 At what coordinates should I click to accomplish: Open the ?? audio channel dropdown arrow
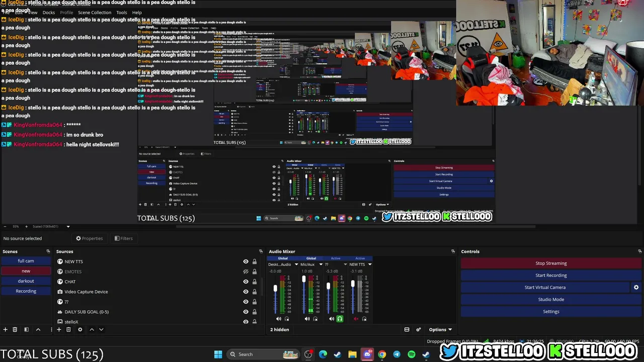click(346, 264)
